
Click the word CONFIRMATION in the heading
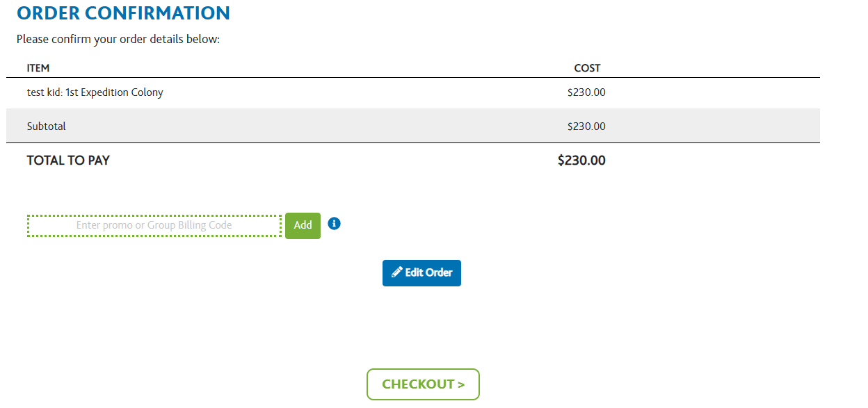(161, 13)
